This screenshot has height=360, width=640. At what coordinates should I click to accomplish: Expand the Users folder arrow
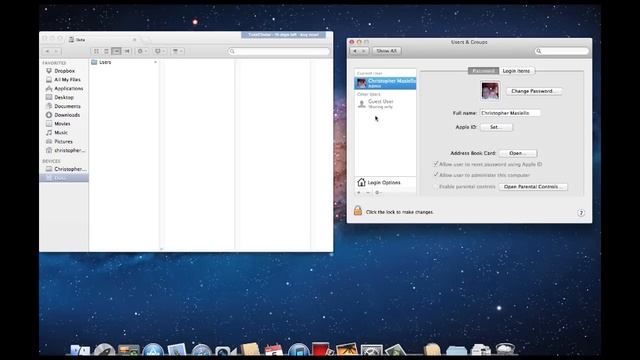pyautogui.click(x=156, y=62)
